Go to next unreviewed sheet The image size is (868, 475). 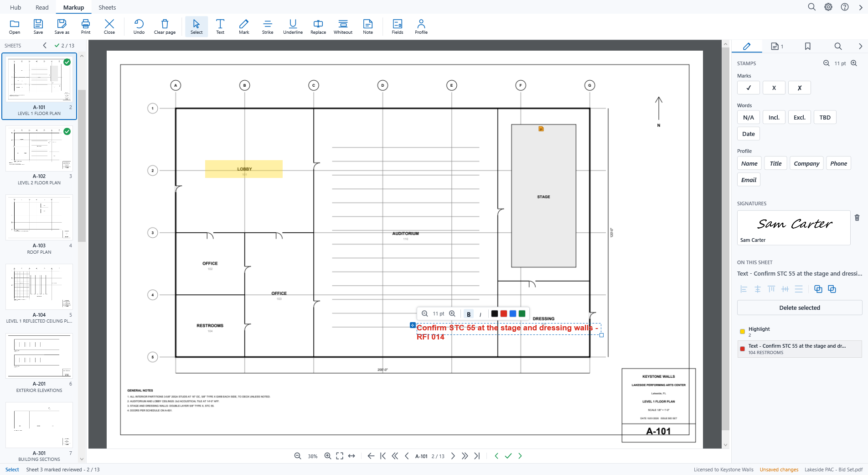pos(520,456)
